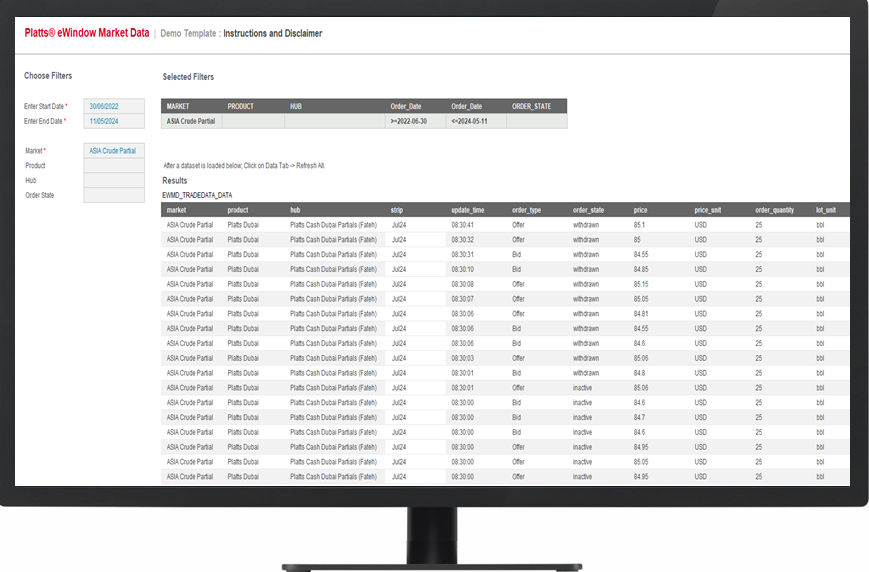The image size is (869, 572).
Task: Click the Selected Filters heading
Action: point(188,76)
